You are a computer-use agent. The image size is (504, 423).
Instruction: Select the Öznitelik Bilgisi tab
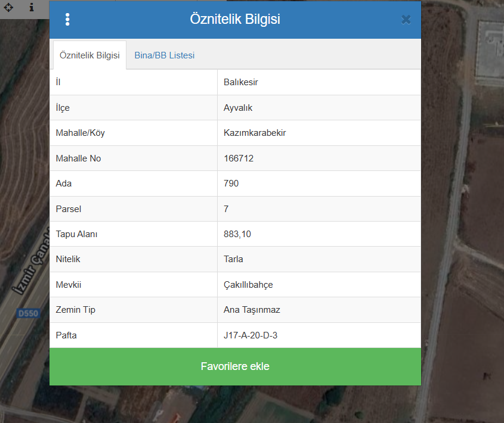(x=89, y=55)
